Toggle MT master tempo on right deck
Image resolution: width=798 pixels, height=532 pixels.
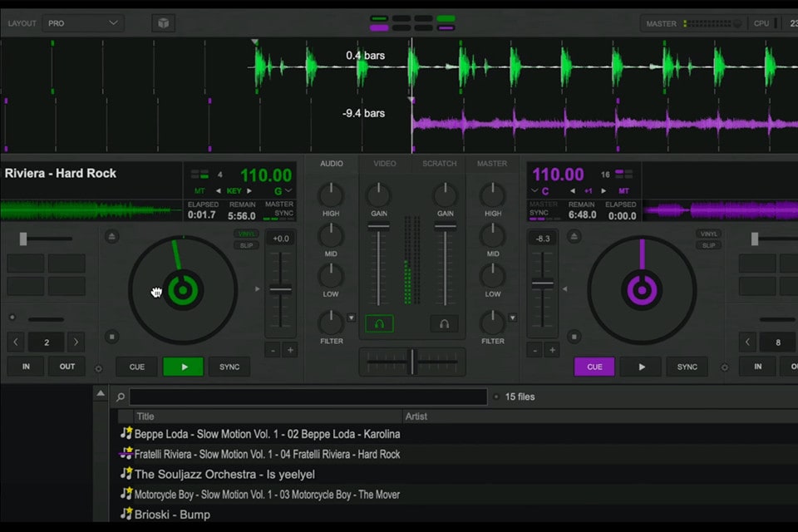coord(624,191)
